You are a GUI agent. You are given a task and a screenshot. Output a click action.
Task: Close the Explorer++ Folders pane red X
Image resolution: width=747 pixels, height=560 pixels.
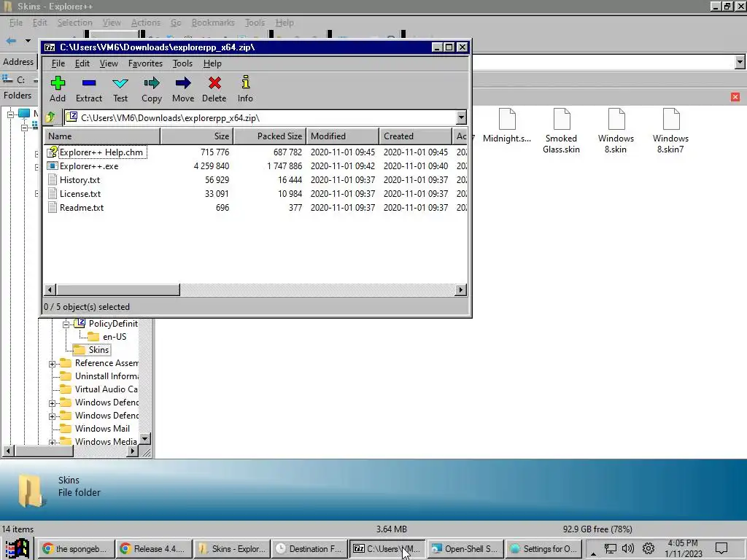[735, 97]
